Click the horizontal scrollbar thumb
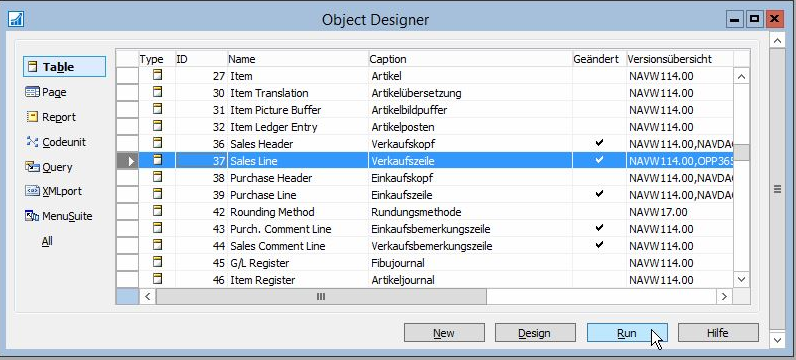Image resolution: width=796 pixels, height=360 pixels. click(x=321, y=297)
